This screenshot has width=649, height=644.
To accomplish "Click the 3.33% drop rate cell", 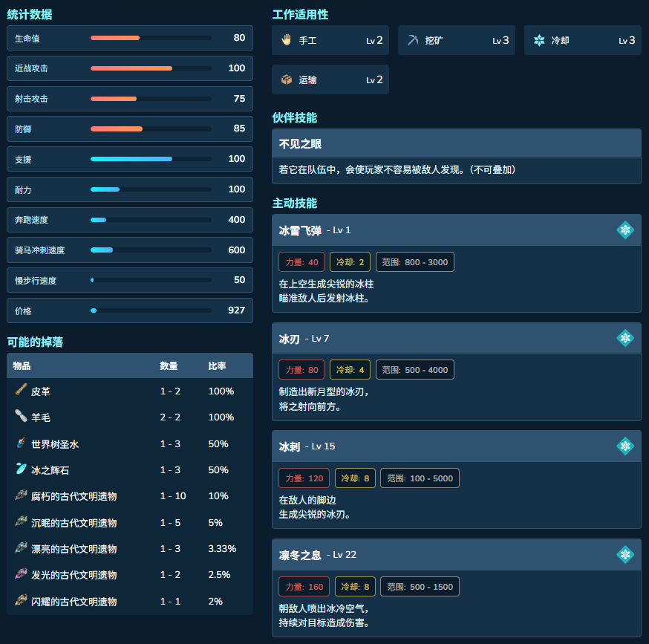I will (x=222, y=549).
